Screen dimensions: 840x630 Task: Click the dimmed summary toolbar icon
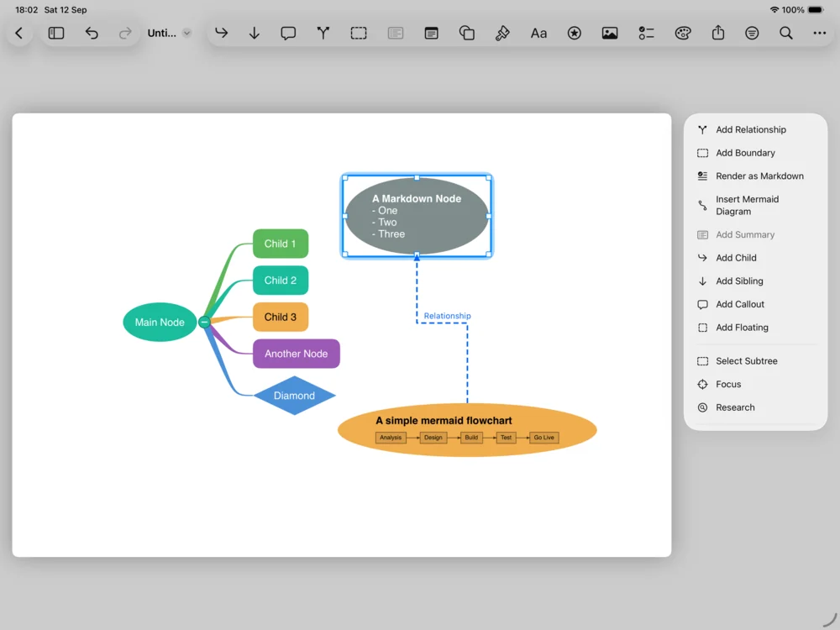pos(396,34)
